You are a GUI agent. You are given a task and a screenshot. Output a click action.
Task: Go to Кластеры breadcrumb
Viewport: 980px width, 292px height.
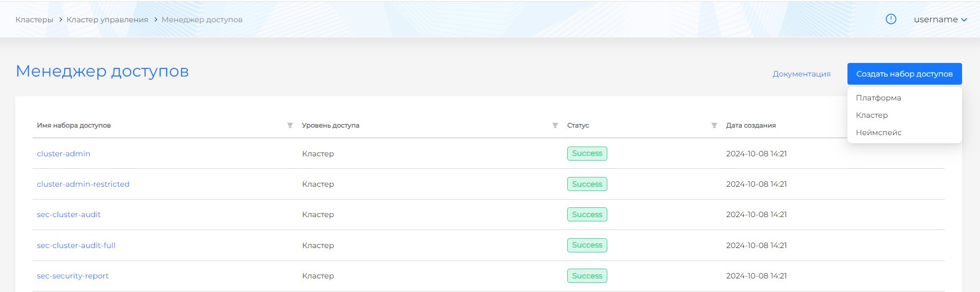(x=34, y=20)
